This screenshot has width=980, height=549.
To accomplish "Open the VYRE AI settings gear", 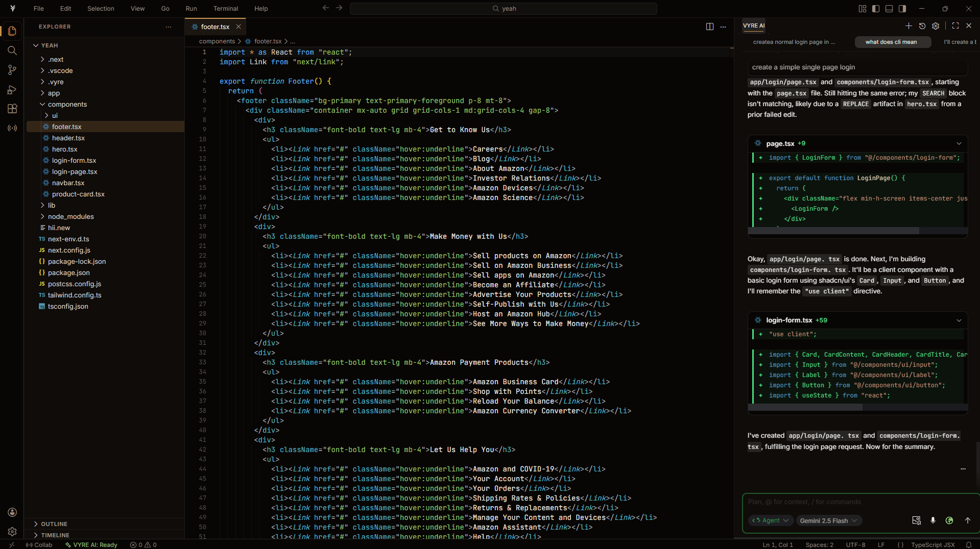I will (x=936, y=26).
